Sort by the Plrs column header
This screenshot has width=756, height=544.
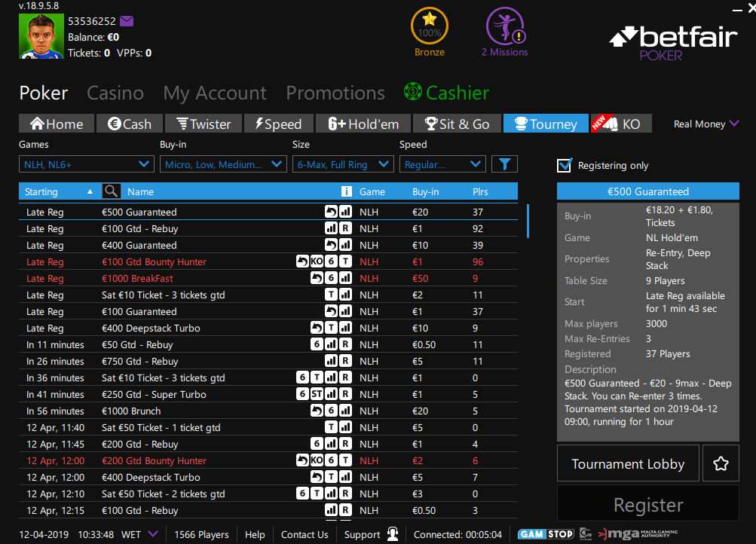tap(480, 191)
